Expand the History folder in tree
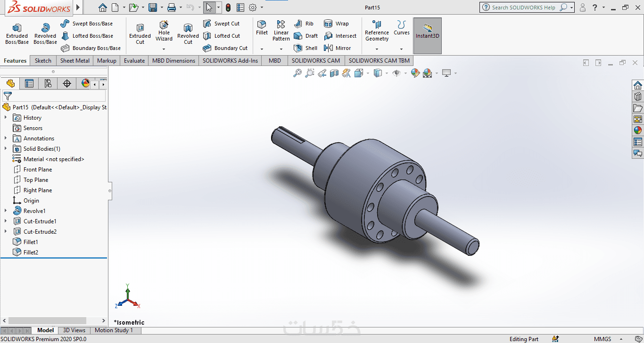This screenshot has height=343, width=644. pyautogui.click(x=6, y=118)
